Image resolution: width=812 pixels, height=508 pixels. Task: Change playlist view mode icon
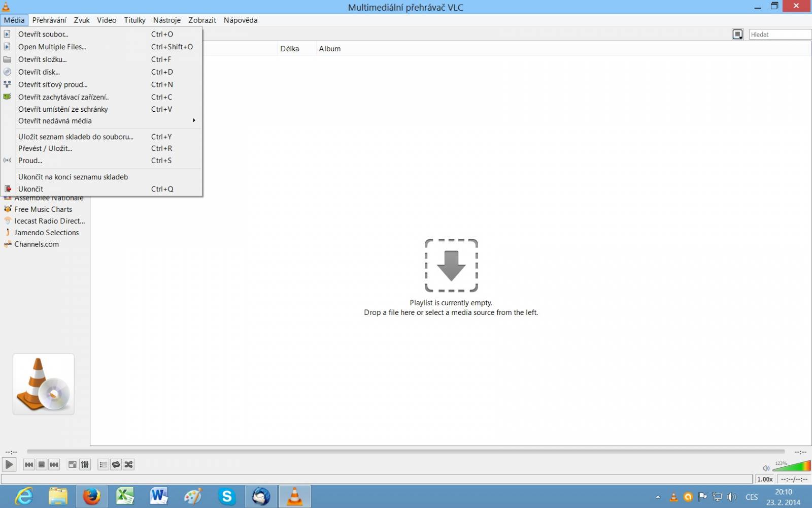pos(737,35)
